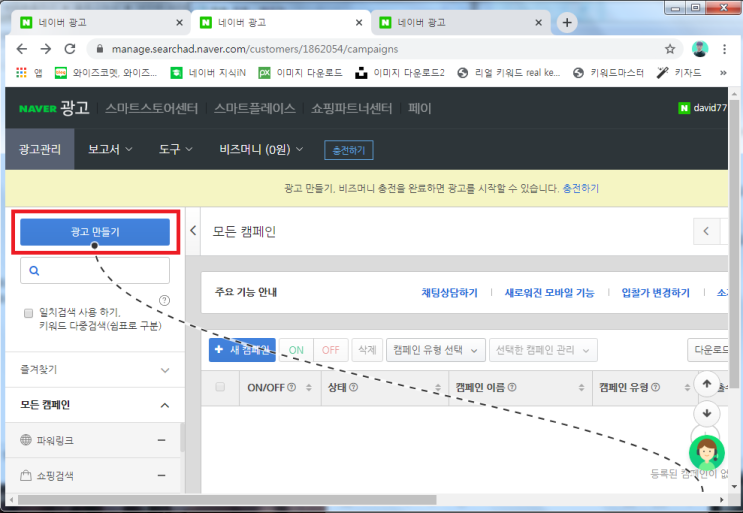Screen dimensions: 743x513
Task: Turn selected campaigns ON
Action: (x=296, y=350)
